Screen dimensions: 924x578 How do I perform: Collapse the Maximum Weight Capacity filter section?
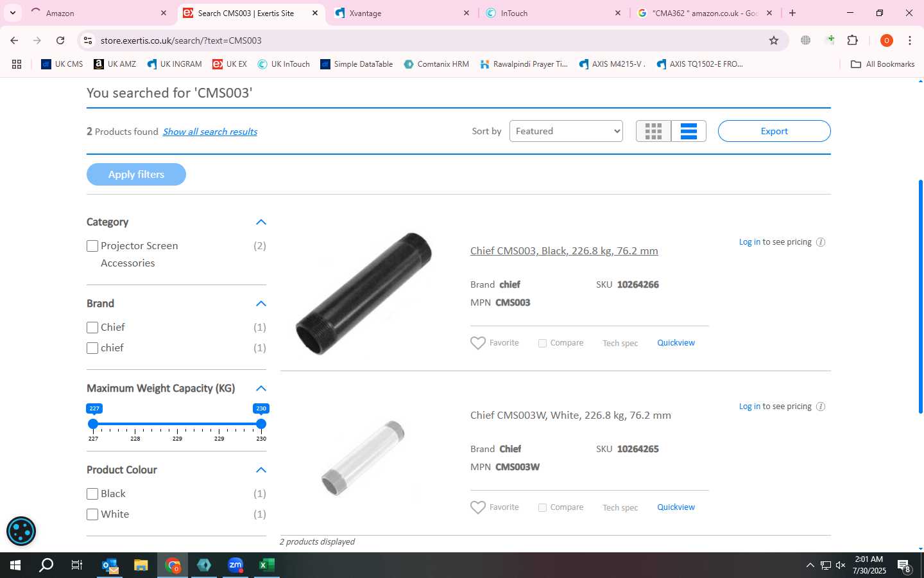pos(261,389)
